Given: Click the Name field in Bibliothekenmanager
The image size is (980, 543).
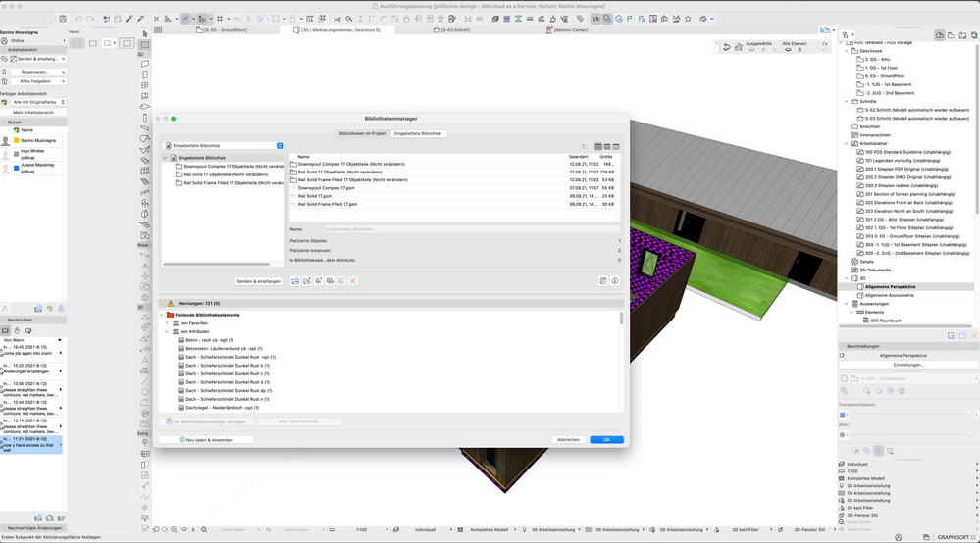Looking at the screenshot, I should point(472,229).
